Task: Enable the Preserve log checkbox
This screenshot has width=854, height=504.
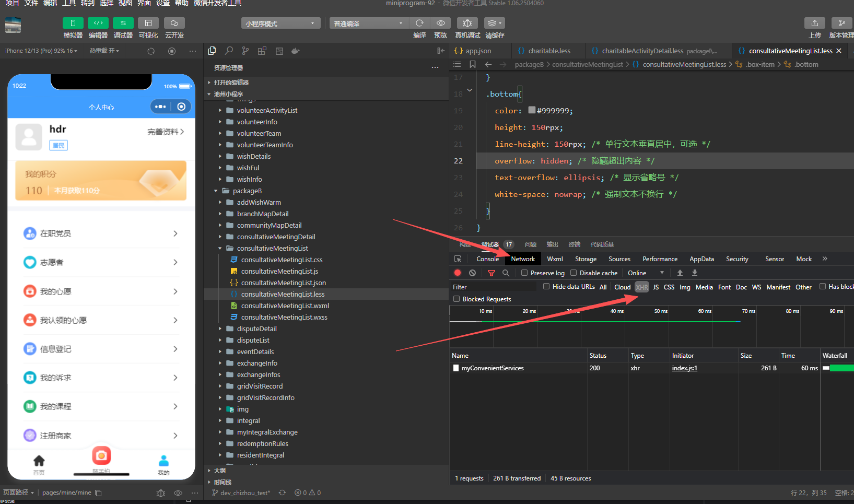Action: [x=524, y=273]
